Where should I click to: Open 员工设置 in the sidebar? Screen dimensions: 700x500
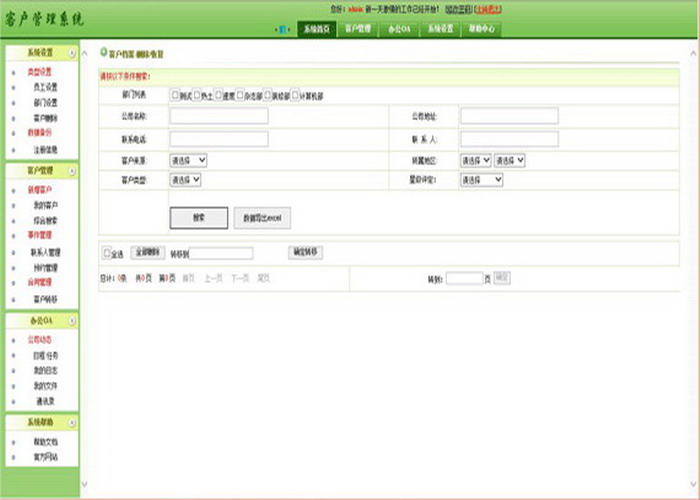click(x=45, y=87)
